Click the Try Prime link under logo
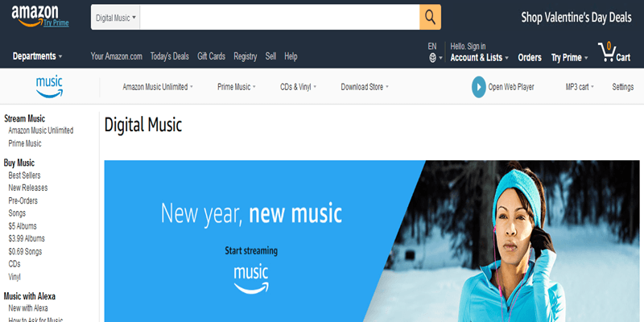 pyautogui.click(x=56, y=23)
